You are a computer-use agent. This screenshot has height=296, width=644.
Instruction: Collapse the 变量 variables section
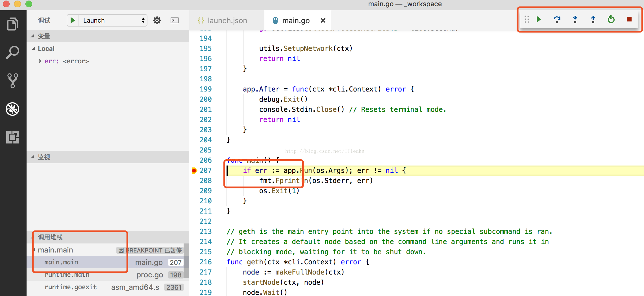tap(108, 36)
